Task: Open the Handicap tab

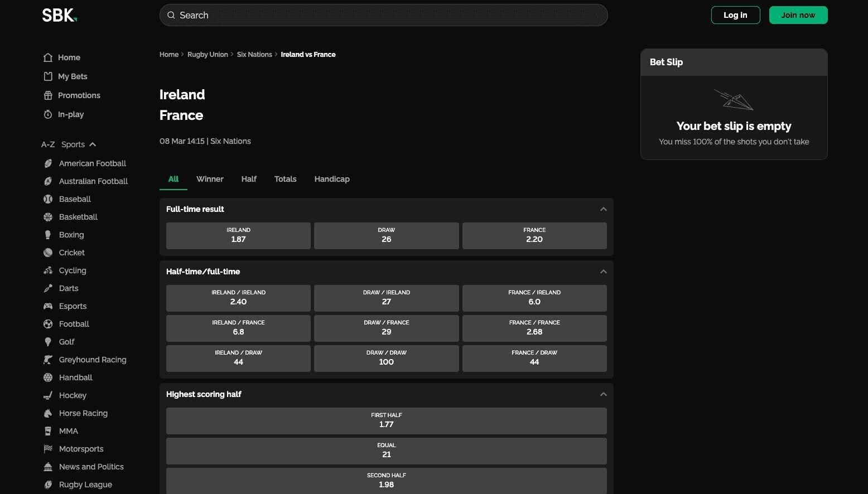Action: point(332,179)
